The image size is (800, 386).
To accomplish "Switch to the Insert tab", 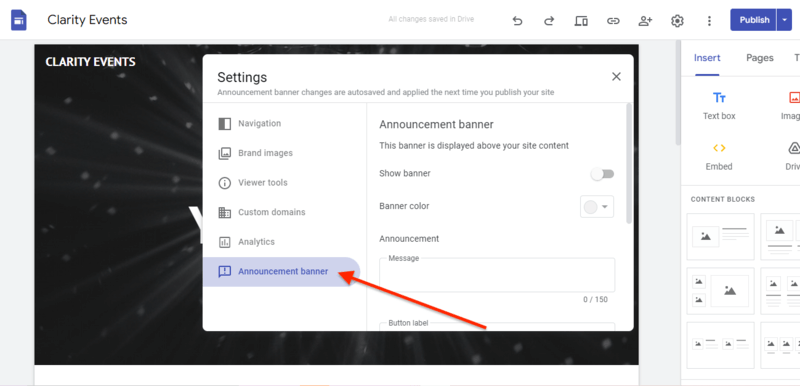I will (707, 58).
